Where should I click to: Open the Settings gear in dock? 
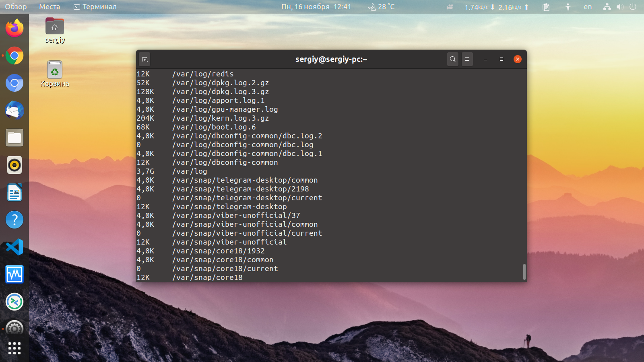[14, 328]
